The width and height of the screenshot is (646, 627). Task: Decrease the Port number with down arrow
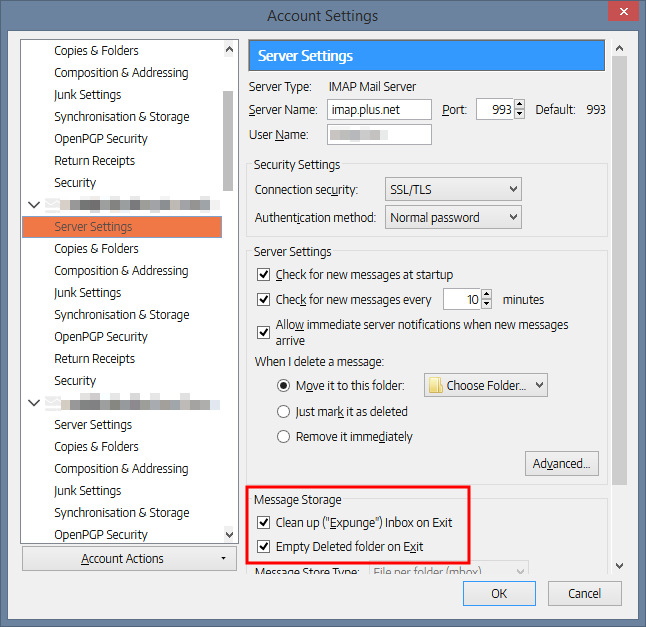click(x=520, y=114)
